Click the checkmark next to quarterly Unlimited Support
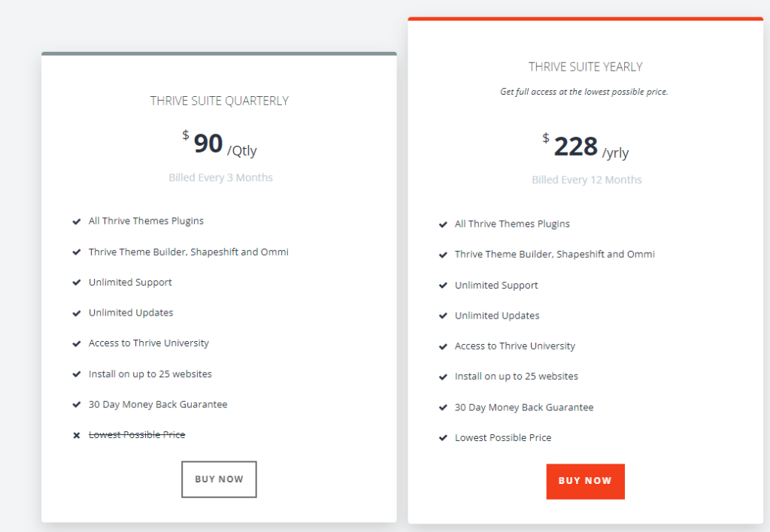Image resolution: width=770 pixels, height=532 pixels. pos(77,283)
